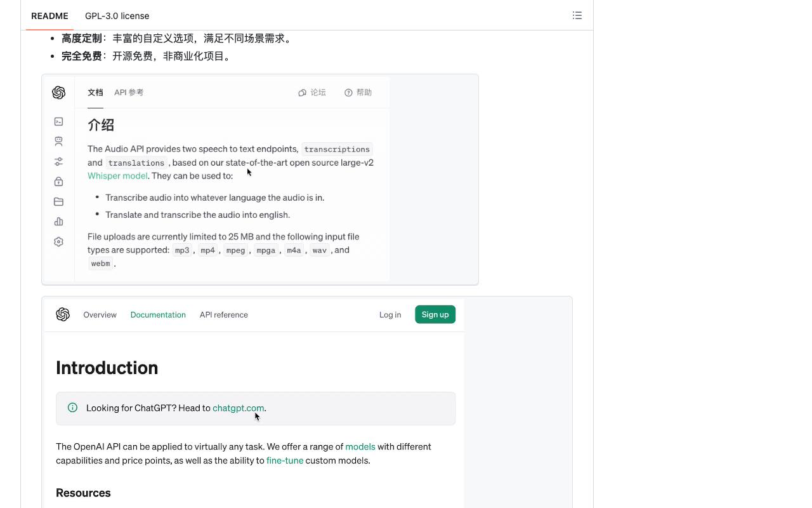Viewport: 812px width, 508px height.
Task: Click the Log in link
Action: coord(390,315)
